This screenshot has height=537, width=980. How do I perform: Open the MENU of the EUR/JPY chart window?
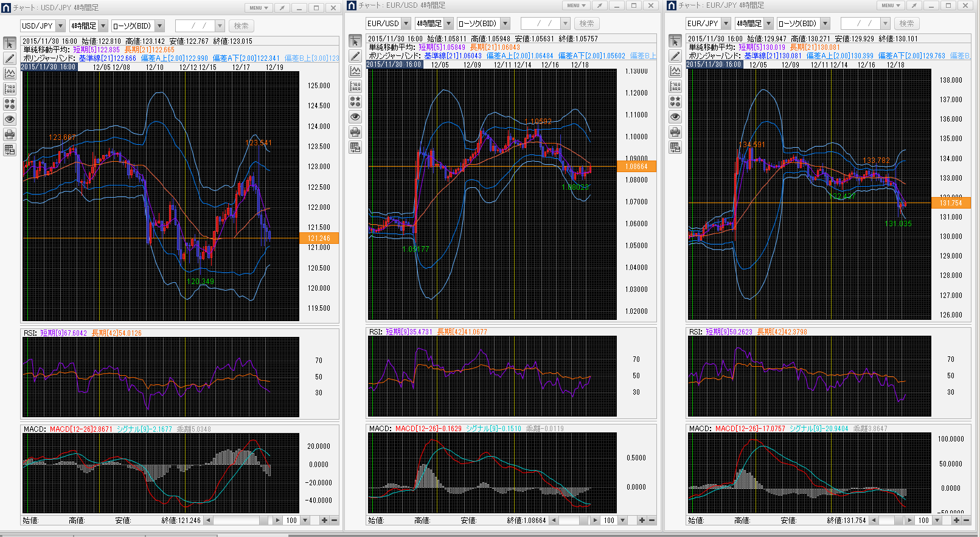click(891, 5)
